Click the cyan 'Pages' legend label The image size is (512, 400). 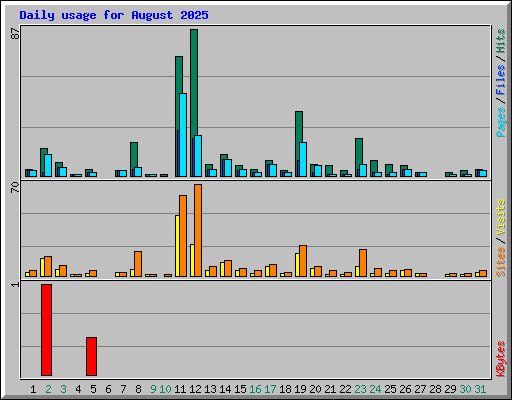coord(501,122)
